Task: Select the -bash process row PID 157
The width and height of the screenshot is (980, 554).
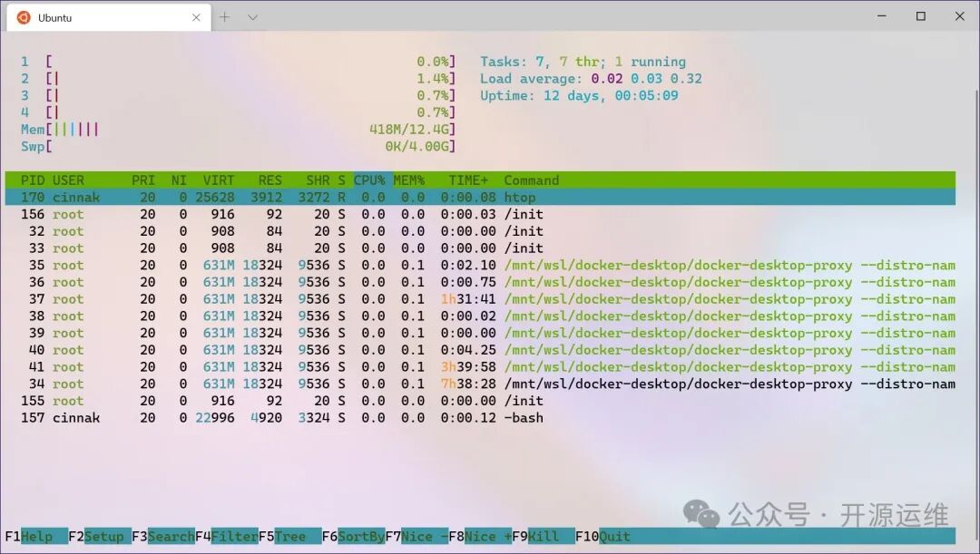Action: 480,418
